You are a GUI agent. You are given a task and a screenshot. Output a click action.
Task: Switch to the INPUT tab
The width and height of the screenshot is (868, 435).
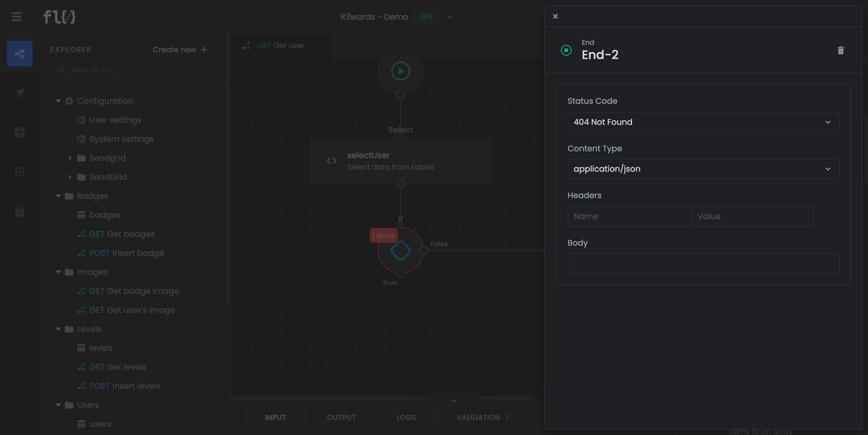(275, 417)
